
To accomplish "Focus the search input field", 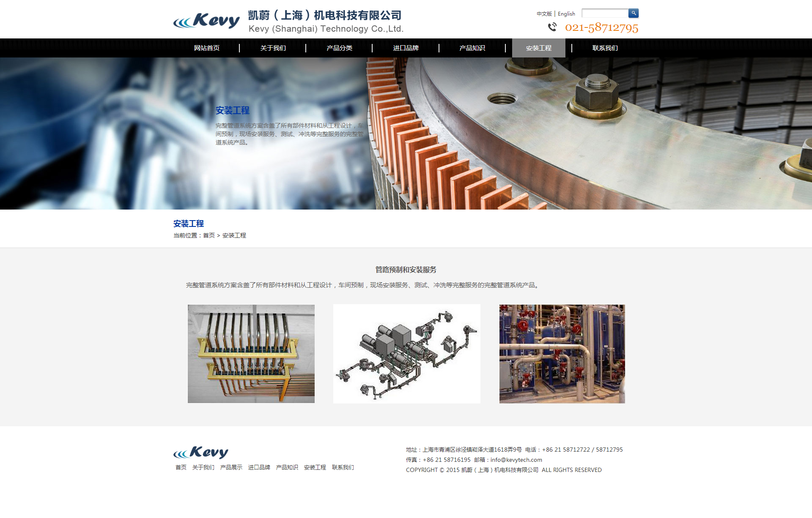I will coord(605,14).
